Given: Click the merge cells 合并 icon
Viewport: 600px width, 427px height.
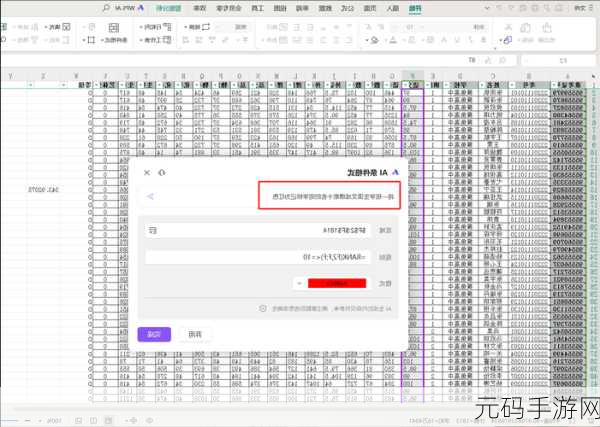Looking at the screenshot, I should coord(283,40).
